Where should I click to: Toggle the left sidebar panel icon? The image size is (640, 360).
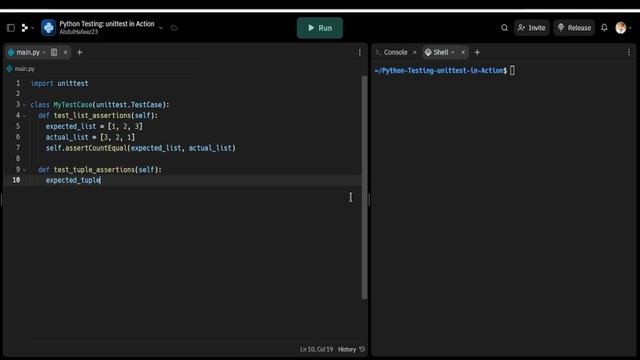[11, 28]
